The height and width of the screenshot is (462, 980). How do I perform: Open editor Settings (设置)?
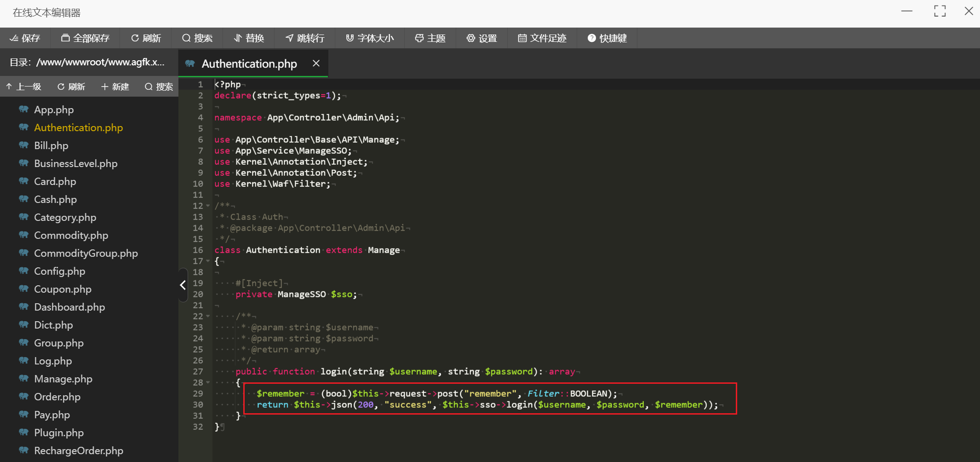[x=481, y=38]
